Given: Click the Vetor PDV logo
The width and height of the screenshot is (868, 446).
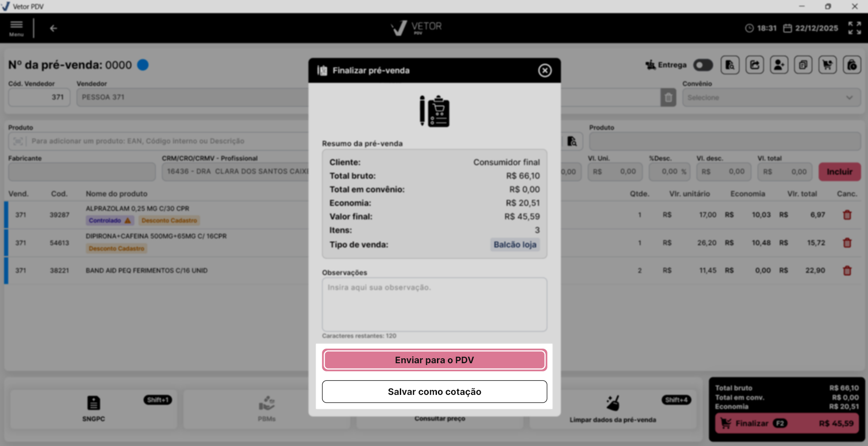Looking at the screenshot, I should [x=417, y=28].
